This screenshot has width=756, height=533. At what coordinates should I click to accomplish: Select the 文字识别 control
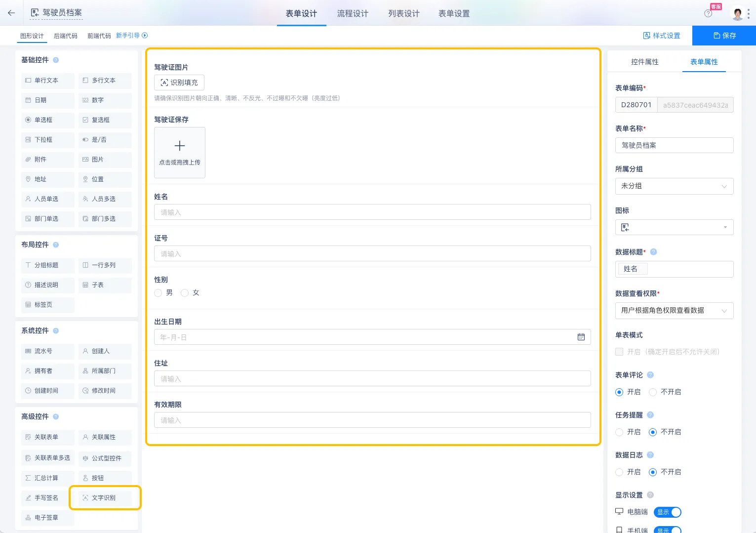tap(105, 498)
